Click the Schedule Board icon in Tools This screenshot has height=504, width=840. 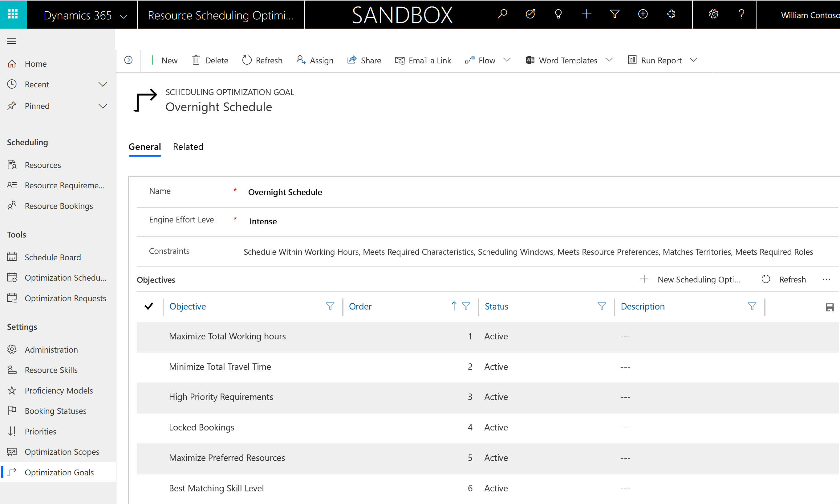tap(12, 257)
